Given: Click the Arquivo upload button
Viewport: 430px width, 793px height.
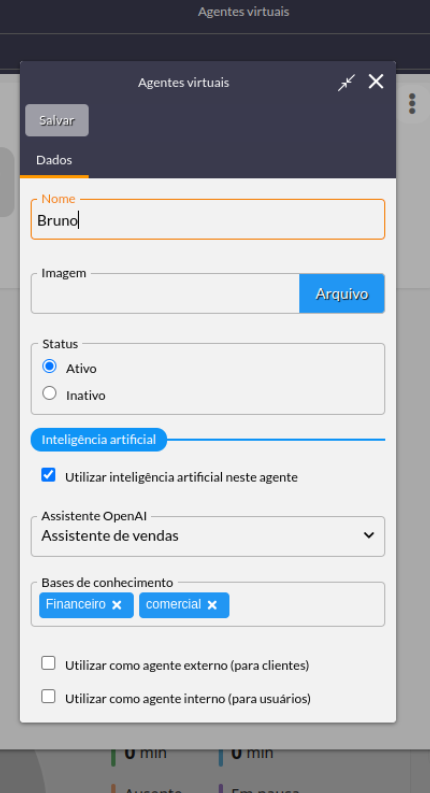Looking at the screenshot, I should click(x=342, y=294).
